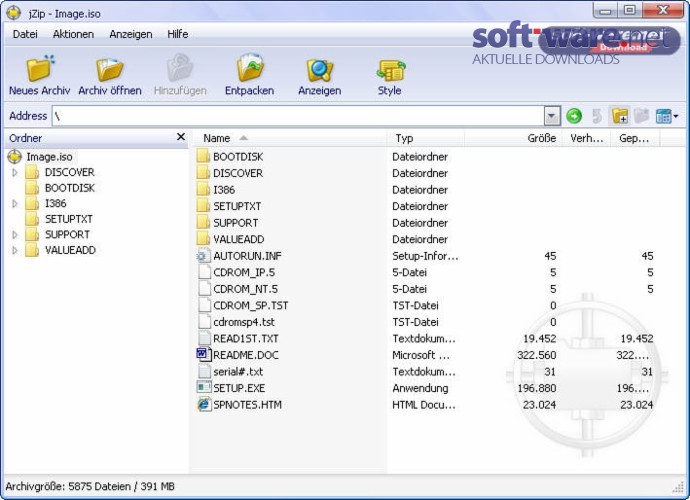Click the Neues Archiv toolbar icon
The image size is (690, 500).
[40, 69]
